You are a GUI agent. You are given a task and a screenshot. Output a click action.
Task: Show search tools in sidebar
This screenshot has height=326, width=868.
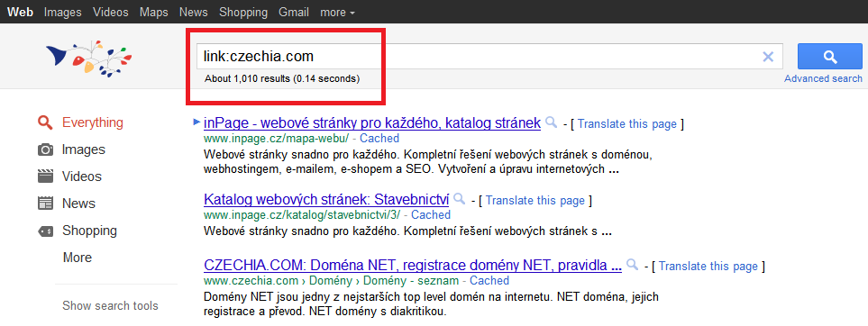point(110,305)
